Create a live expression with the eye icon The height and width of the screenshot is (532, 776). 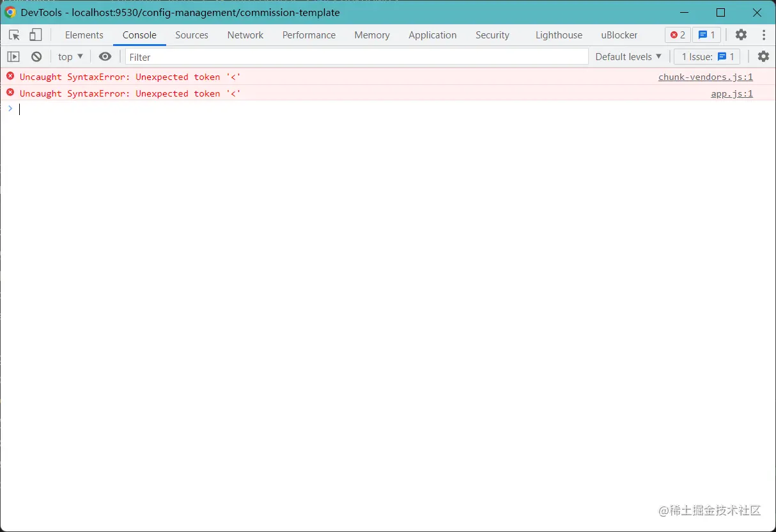[x=105, y=56]
